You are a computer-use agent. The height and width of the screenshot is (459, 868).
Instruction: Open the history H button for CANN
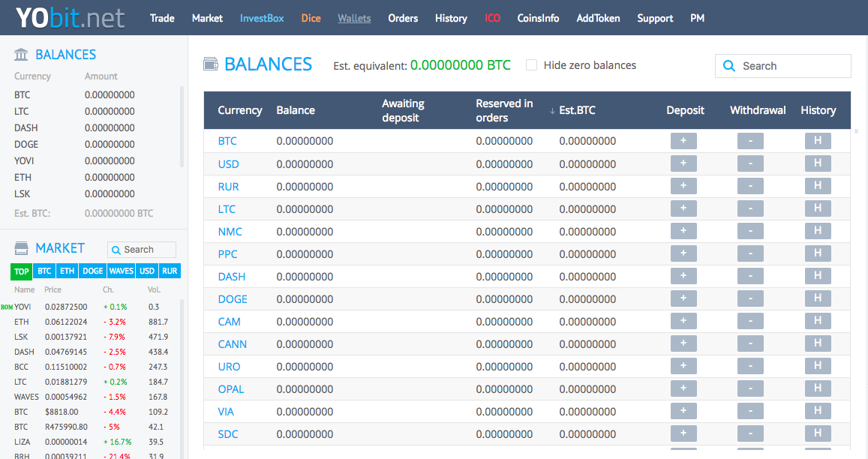818,343
